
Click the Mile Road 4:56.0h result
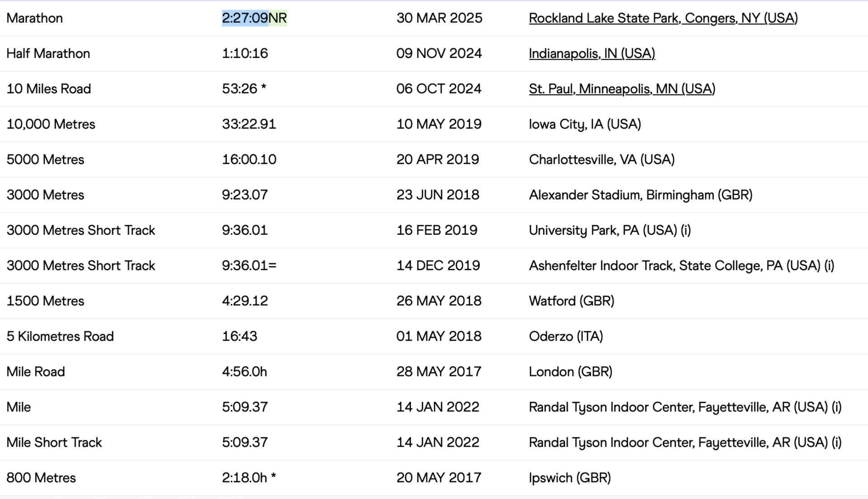(x=245, y=371)
